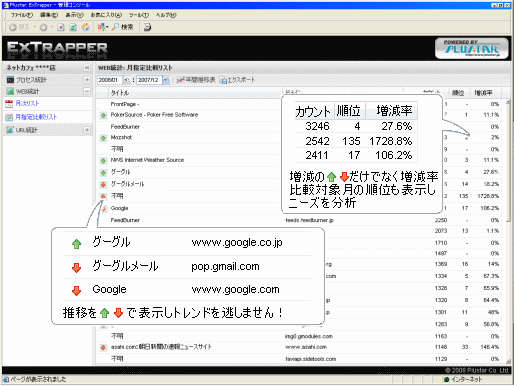Click the インターネット zone text in status bar
This screenshot has width=514, height=386.
click(x=467, y=379)
